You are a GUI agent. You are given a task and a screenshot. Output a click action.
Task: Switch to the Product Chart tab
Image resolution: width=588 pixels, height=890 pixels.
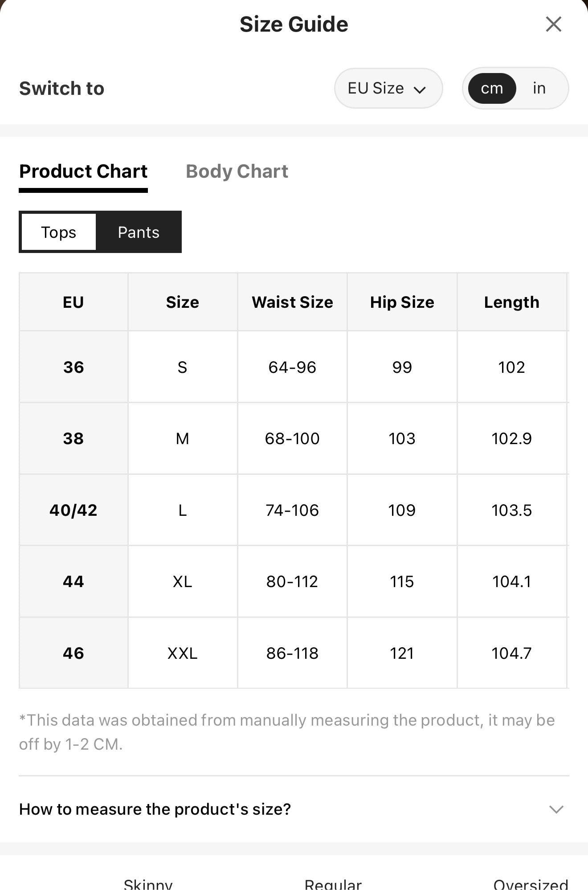pyautogui.click(x=83, y=171)
